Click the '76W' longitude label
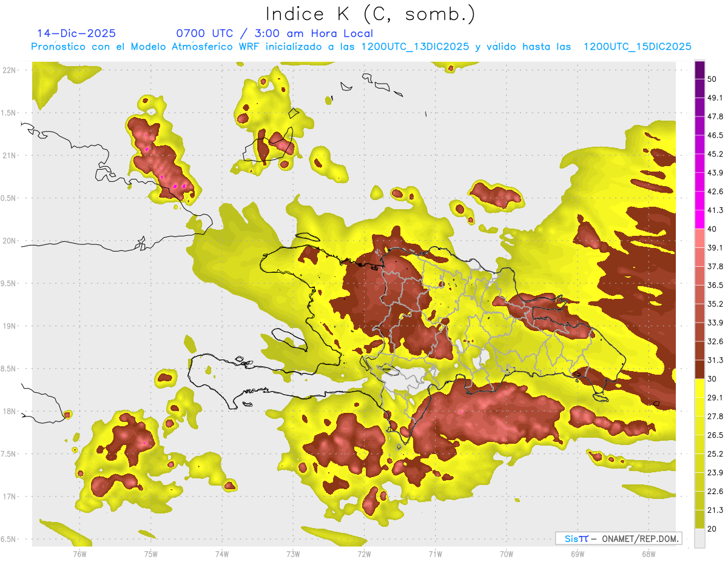728x562 pixels. [x=79, y=554]
